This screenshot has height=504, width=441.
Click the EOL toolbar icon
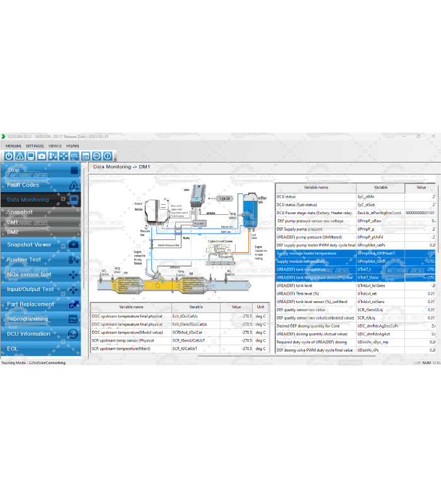coord(74,156)
